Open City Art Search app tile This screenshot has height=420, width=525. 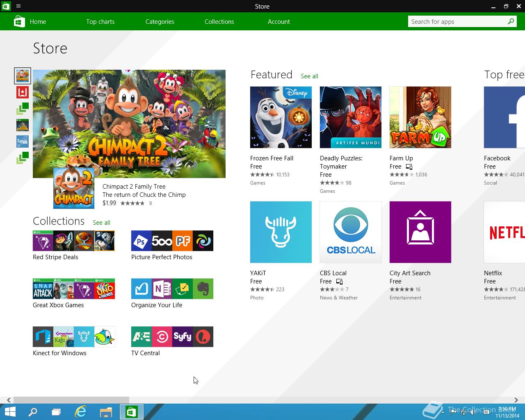(420, 232)
